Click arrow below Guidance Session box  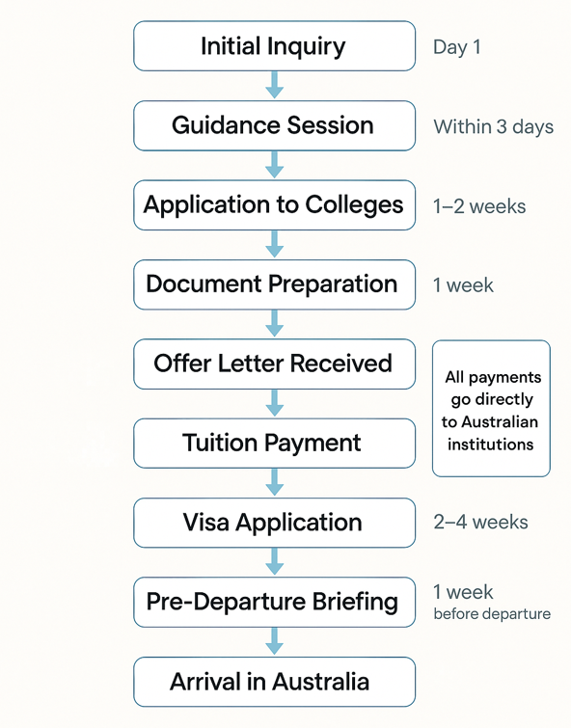point(274,164)
